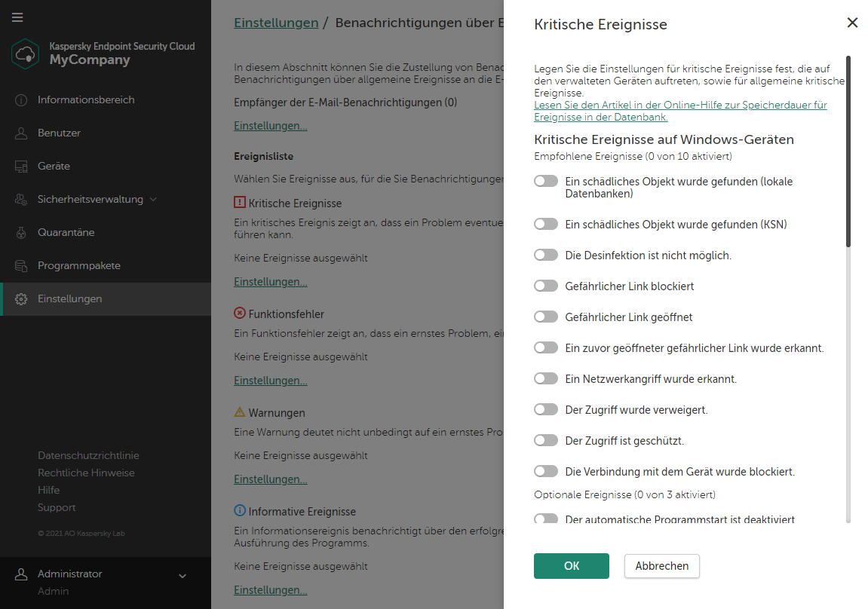
Task: Confirm with the green OK button
Action: point(571,566)
